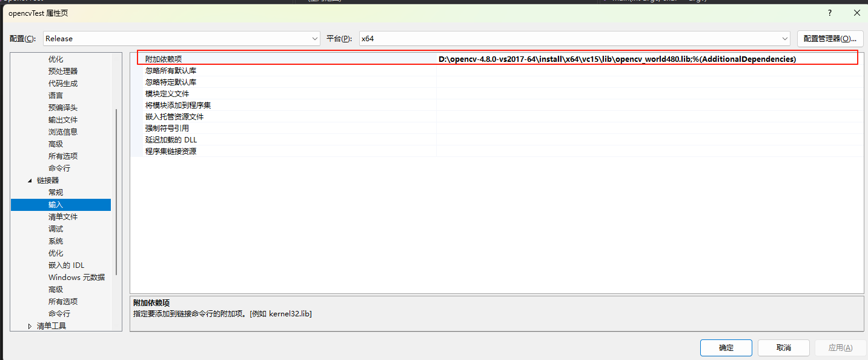Click the help question mark icon
The width and height of the screenshot is (868, 360).
[x=829, y=12]
